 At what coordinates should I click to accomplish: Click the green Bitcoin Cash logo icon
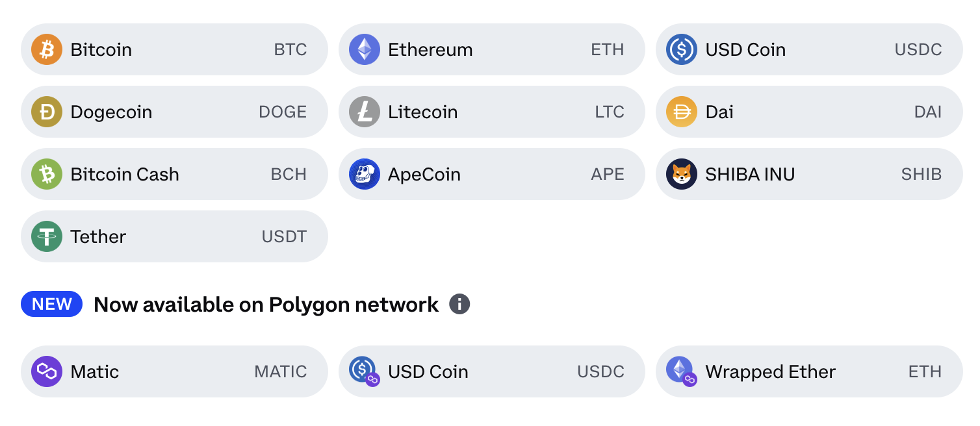47,174
